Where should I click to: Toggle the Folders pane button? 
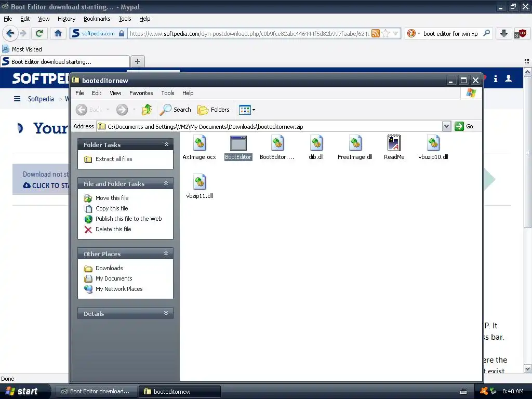pos(214,110)
